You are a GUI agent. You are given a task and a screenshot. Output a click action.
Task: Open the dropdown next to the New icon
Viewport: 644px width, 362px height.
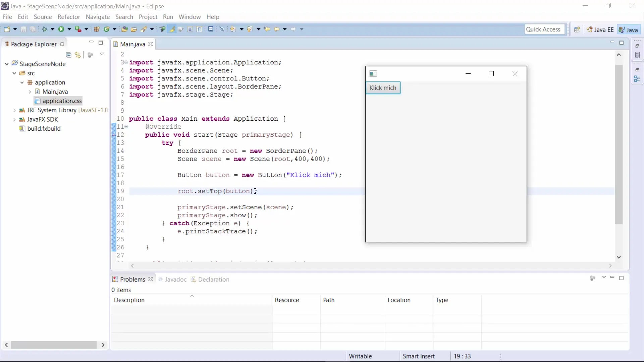click(15, 29)
